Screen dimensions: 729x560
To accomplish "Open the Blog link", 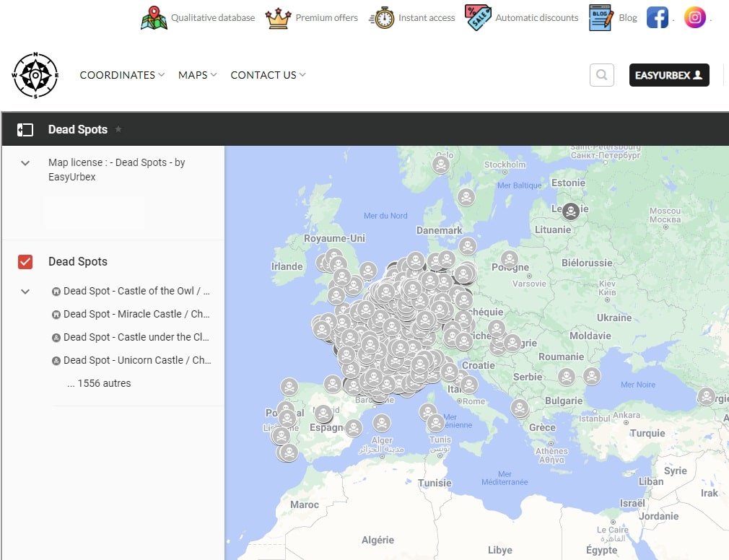I will click(628, 17).
